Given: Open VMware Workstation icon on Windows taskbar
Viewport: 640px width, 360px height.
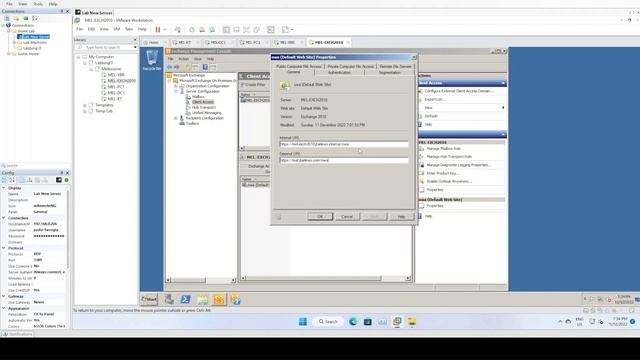Looking at the screenshot, I should point(397,322).
